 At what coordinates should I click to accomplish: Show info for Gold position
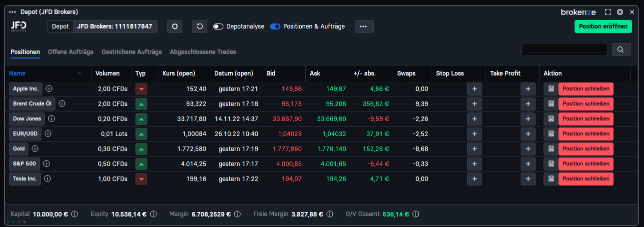(x=35, y=148)
